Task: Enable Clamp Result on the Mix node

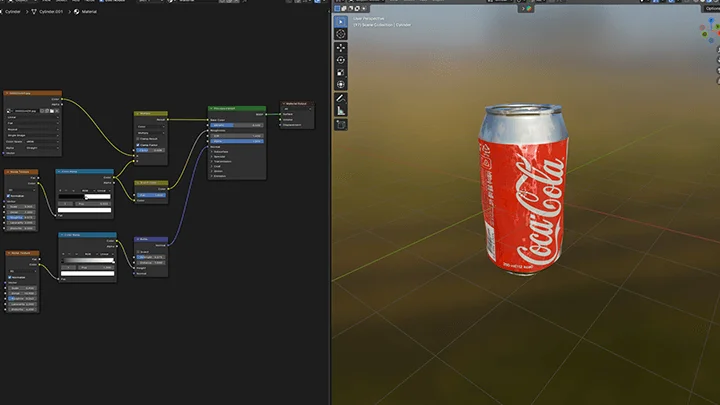Action: tap(138, 139)
